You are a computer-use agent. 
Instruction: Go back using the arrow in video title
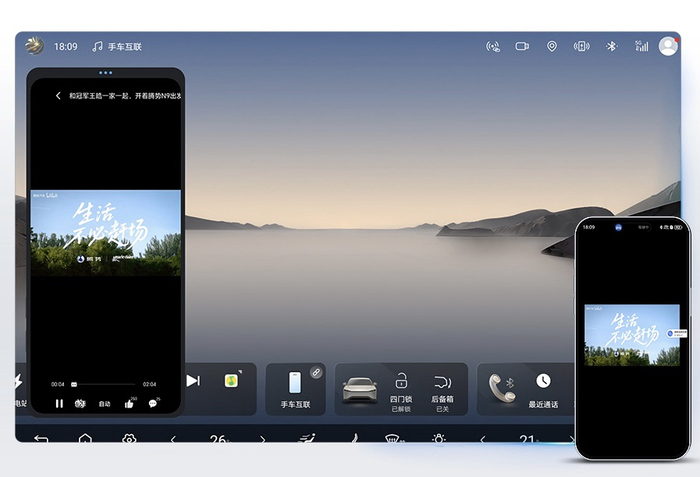58,96
